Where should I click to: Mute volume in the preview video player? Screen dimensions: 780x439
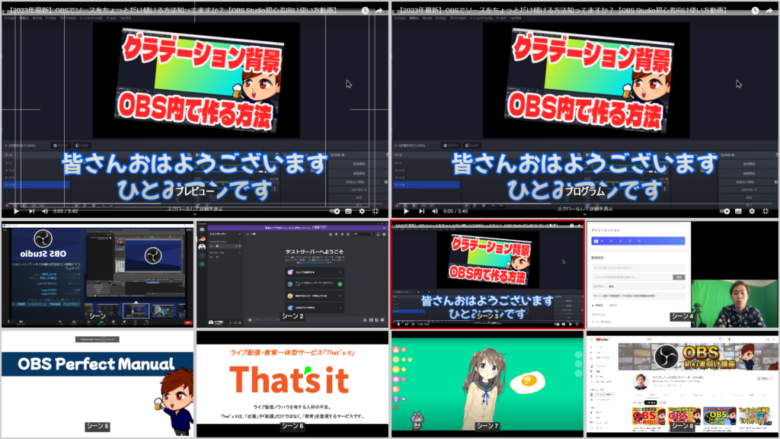[45, 211]
